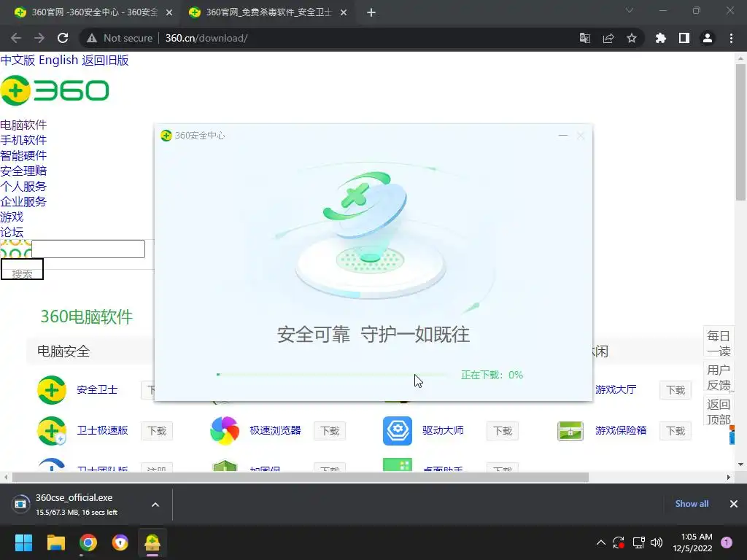Click the Not secure warning icon
Image resolution: width=747 pixels, height=560 pixels.
click(92, 38)
